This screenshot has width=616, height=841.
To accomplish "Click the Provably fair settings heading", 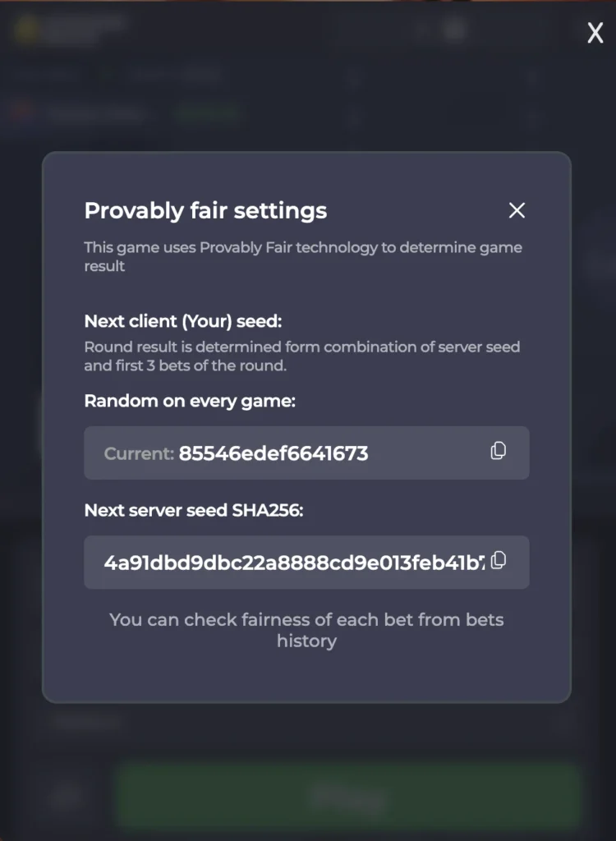I will pyautogui.click(x=205, y=211).
